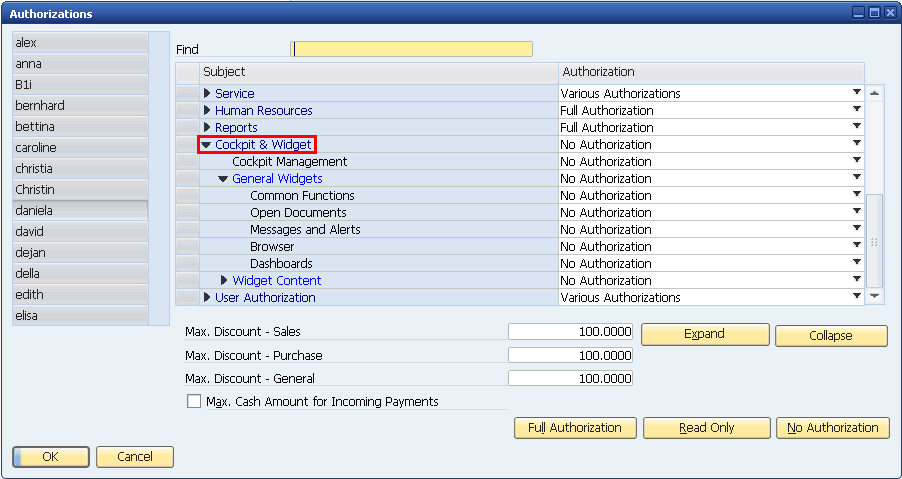
Task: Open Cockpit Management authorization dropdown
Action: pos(711,162)
